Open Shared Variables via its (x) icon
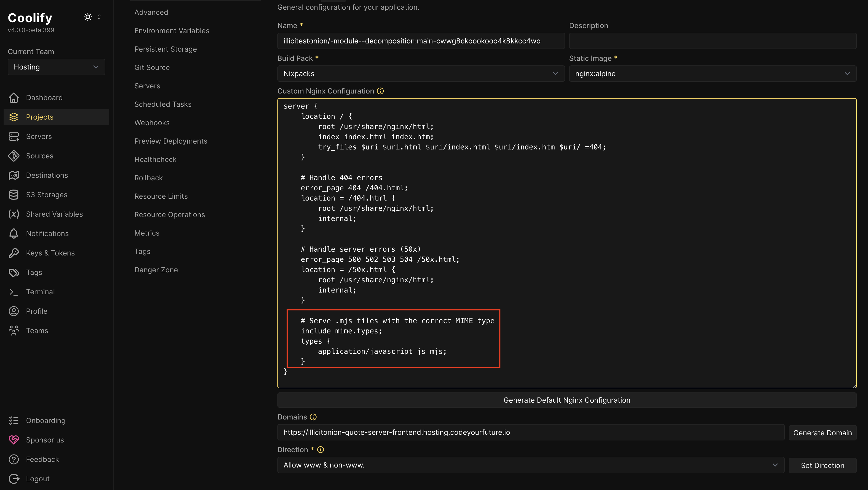868x490 pixels. click(14, 214)
